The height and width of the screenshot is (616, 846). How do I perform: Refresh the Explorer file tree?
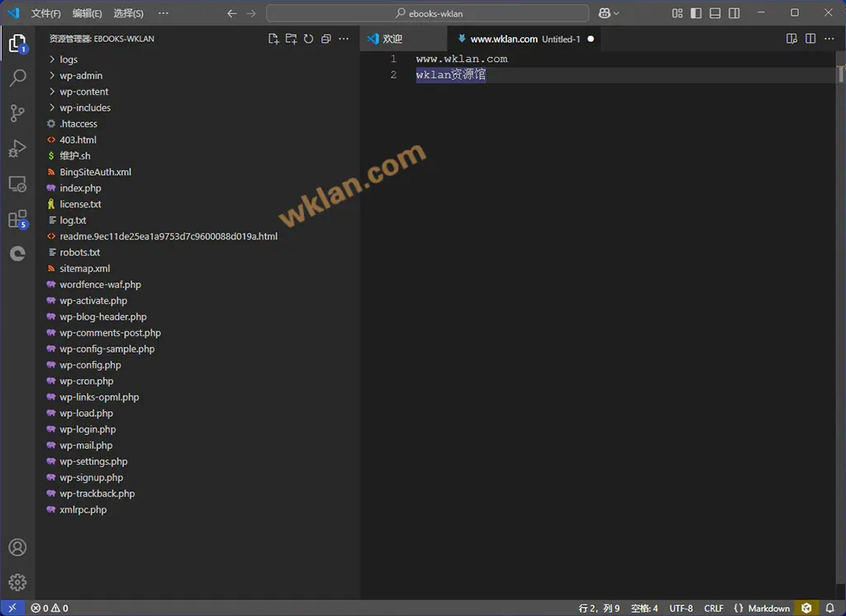pyautogui.click(x=309, y=39)
